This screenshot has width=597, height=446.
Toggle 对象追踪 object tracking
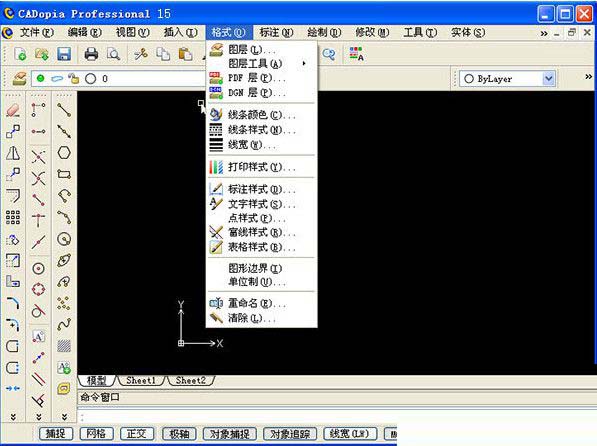tap(290, 433)
